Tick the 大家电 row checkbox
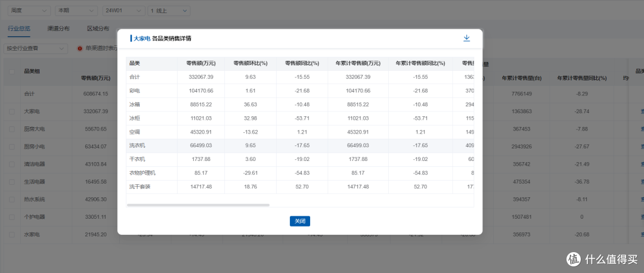This screenshot has width=644, height=273. [11, 111]
